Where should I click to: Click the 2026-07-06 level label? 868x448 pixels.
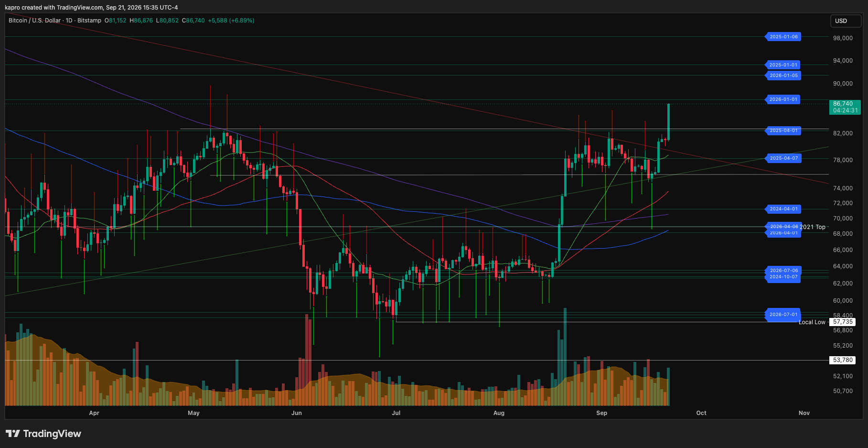(x=783, y=271)
